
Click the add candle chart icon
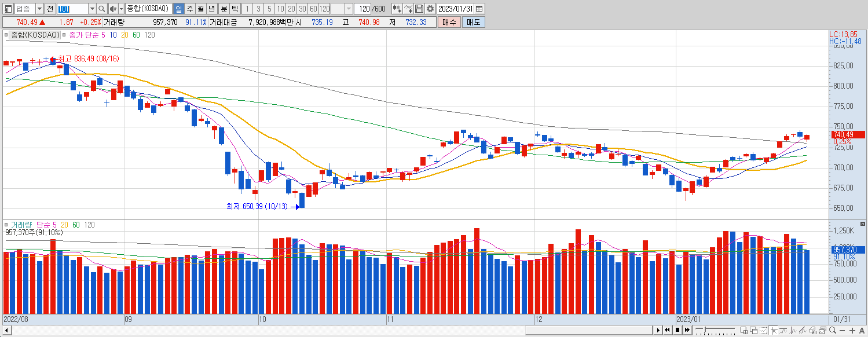[x=397, y=9]
